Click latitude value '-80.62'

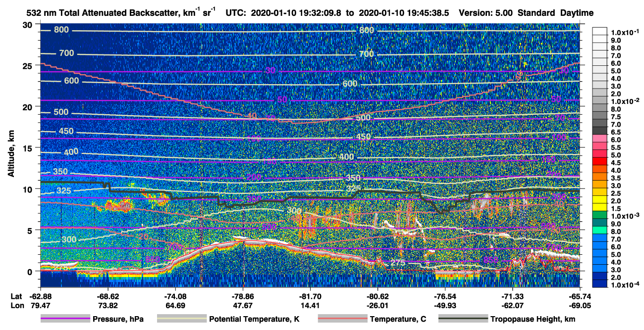(377, 296)
